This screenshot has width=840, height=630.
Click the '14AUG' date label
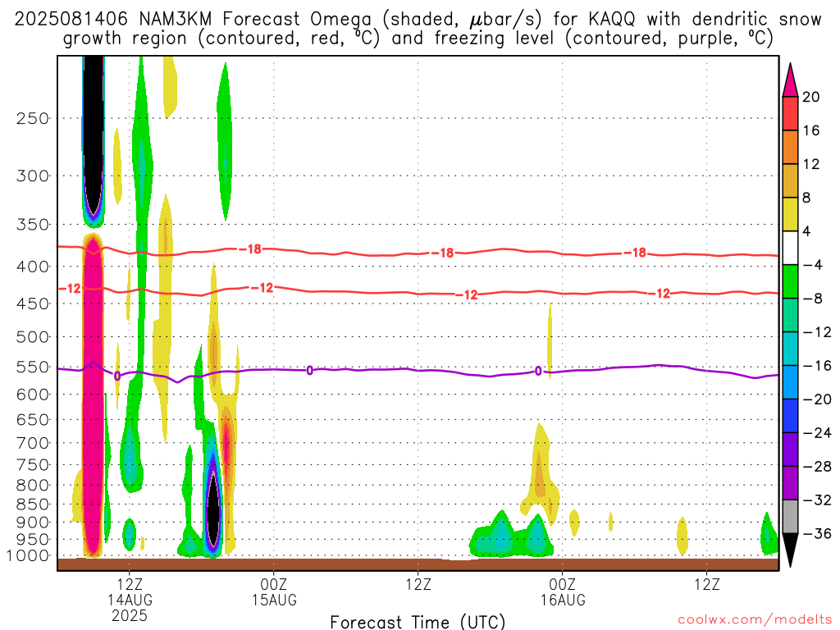tap(130, 600)
